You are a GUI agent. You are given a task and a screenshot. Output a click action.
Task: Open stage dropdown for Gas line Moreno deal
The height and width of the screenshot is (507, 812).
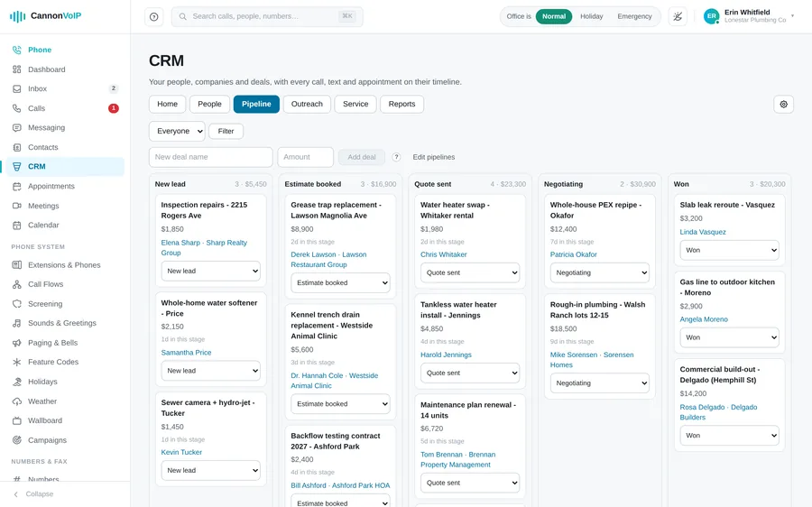729,337
